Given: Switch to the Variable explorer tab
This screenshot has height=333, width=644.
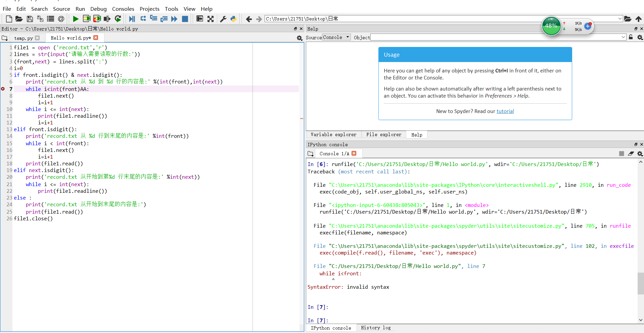Looking at the screenshot, I should (333, 134).
